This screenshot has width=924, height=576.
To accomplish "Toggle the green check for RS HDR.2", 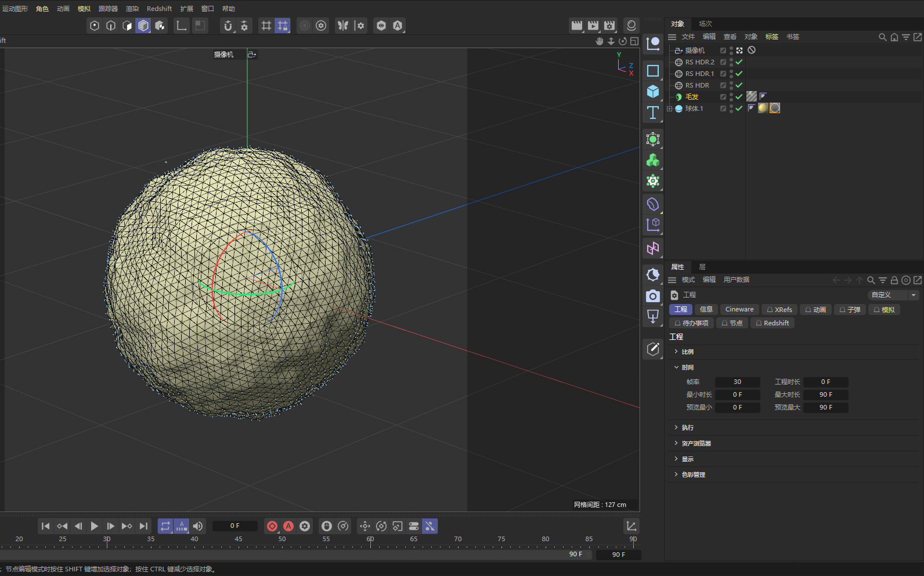I will [739, 62].
